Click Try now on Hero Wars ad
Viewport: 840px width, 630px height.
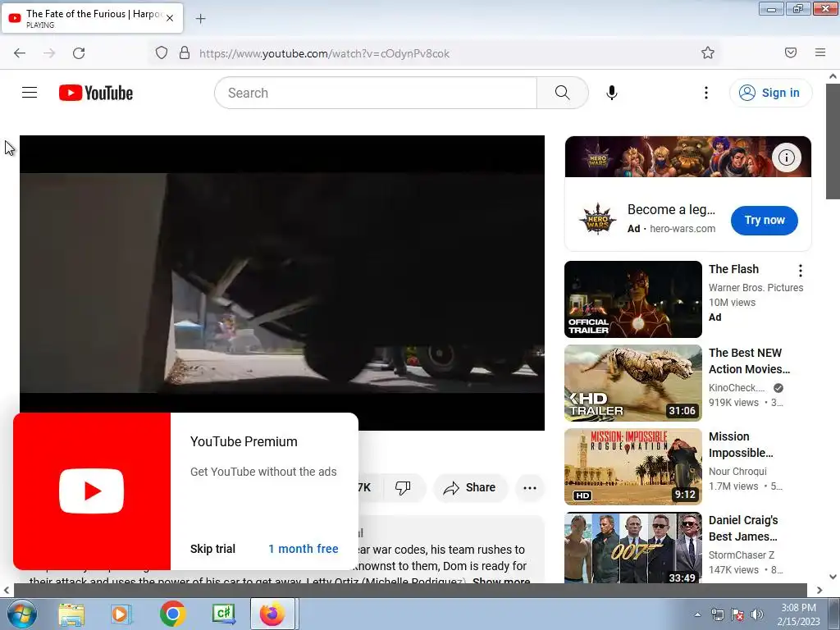click(x=764, y=220)
